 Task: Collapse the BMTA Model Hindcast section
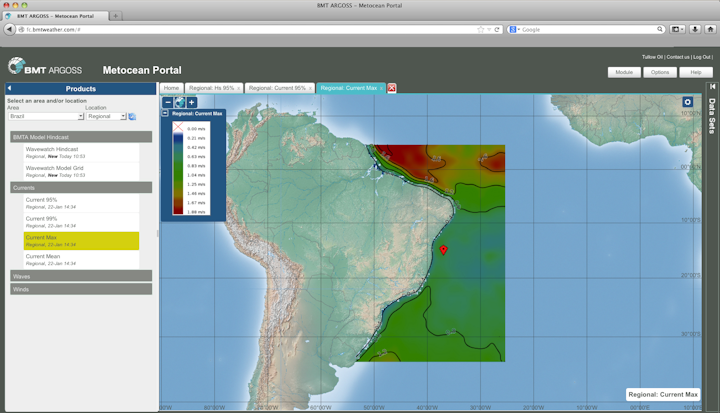(81, 137)
